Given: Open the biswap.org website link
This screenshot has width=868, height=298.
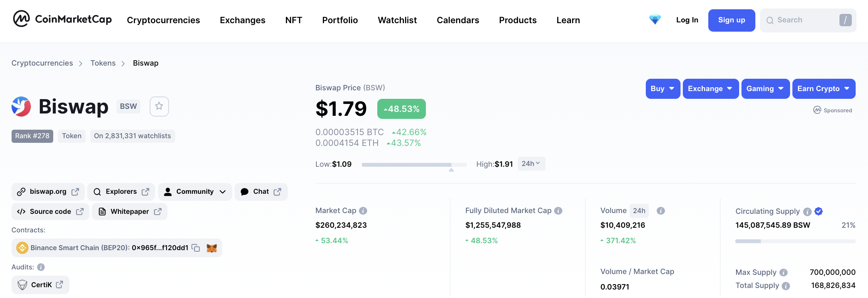Looking at the screenshot, I should [x=48, y=192].
